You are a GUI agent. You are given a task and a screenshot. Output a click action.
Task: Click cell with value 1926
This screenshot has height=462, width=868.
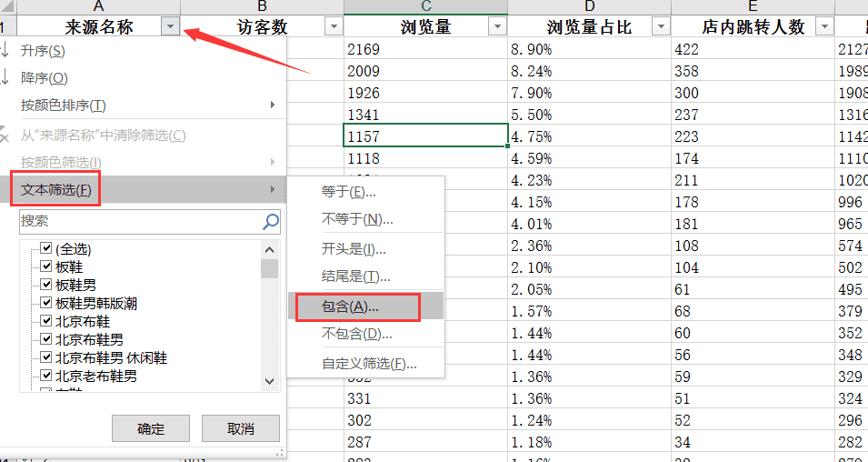[425, 93]
